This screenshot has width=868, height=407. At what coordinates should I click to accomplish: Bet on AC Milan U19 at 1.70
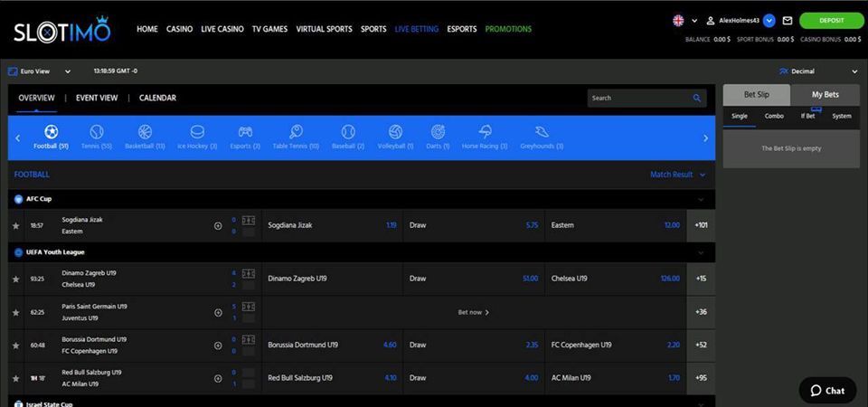(616, 378)
